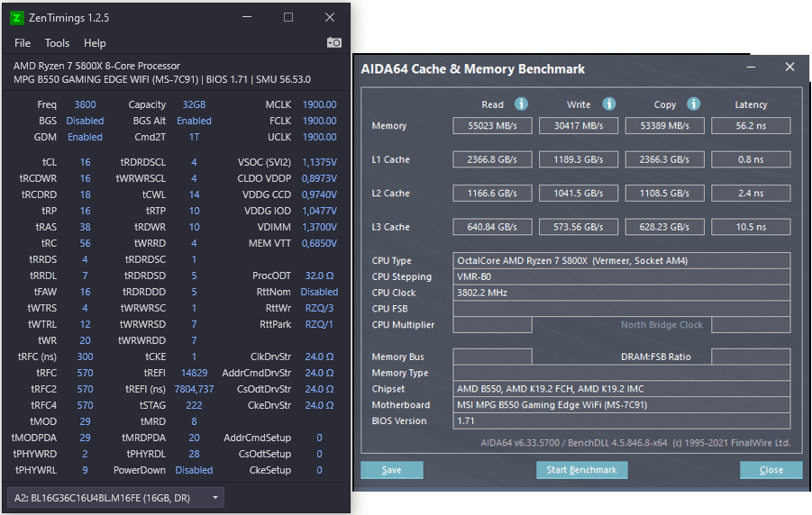This screenshot has width=812, height=515.
Task: Click the VSOC (SVI2) value 1,1375V
Action: (320, 162)
